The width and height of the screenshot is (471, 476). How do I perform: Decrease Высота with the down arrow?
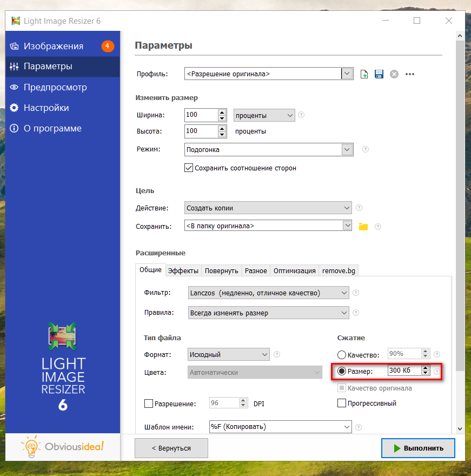click(222, 135)
